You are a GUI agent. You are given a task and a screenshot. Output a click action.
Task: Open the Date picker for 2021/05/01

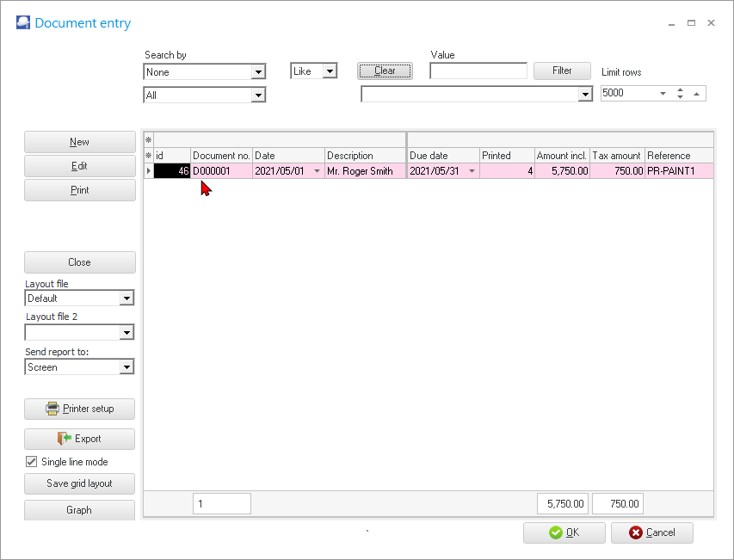317,171
